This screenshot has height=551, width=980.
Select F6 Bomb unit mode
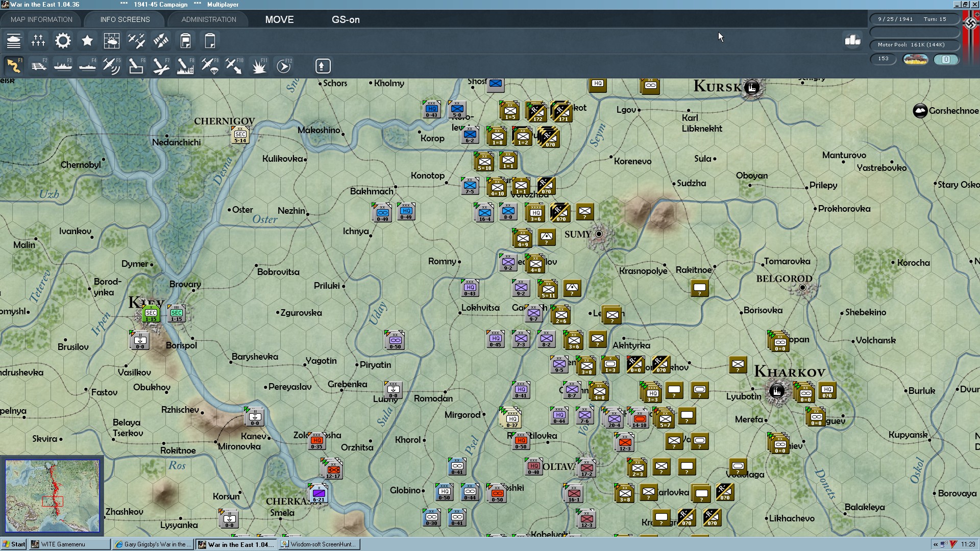click(136, 66)
